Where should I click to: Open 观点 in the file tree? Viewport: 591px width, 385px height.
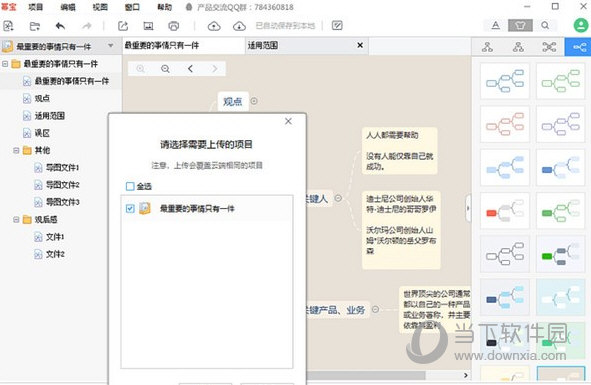[42, 98]
